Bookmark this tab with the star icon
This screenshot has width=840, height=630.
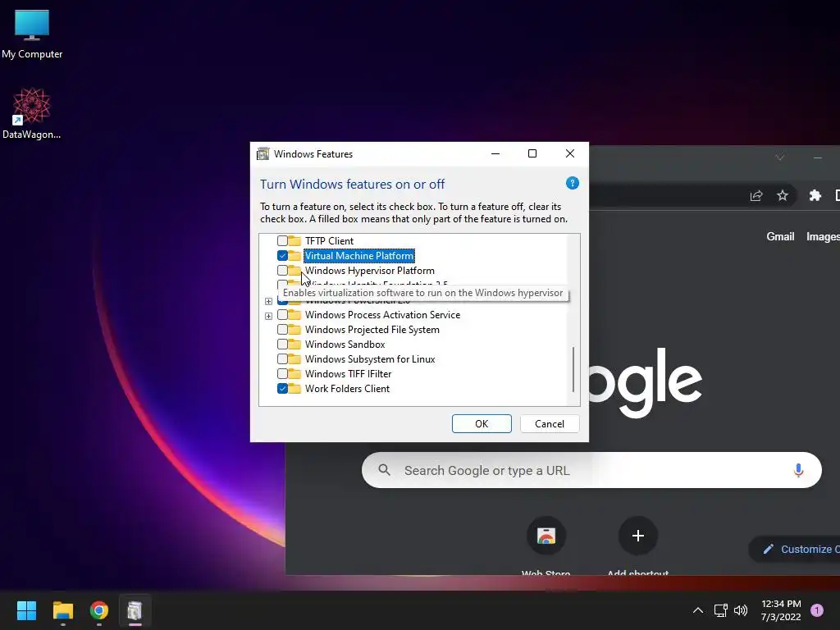coord(783,195)
